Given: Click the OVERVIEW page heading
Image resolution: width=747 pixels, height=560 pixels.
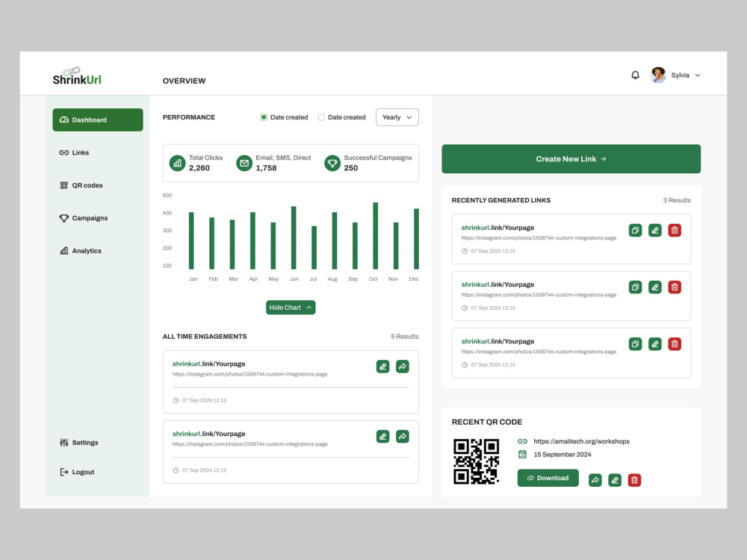Looking at the screenshot, I should (x=184, y=81).
